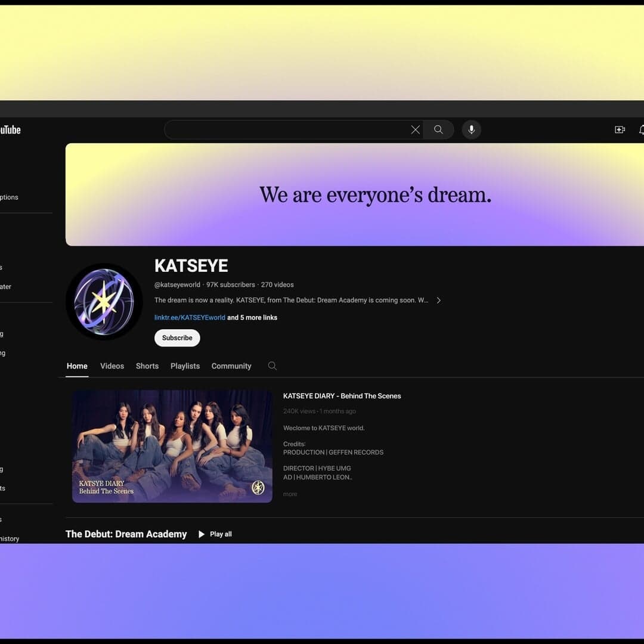This screenshot has width=644, height=644.
Task: Switch to the Videos tab
Action: 112,366
